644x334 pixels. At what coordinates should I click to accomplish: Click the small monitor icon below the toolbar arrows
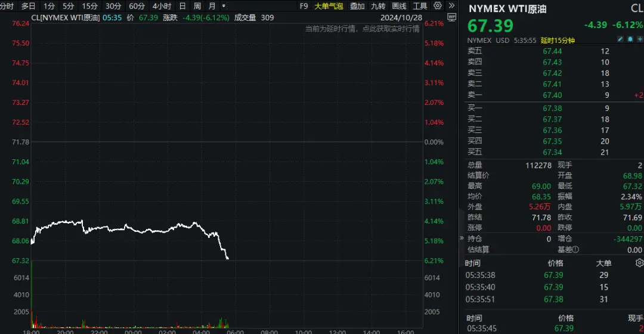pyautogui.click(x=451, y=17)
